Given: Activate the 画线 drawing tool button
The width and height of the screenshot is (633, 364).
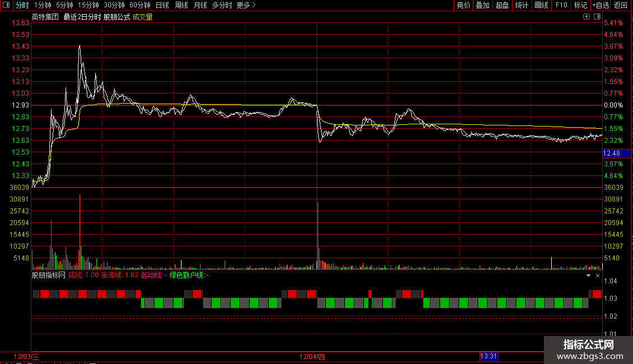Looking at the screenshot, I should coord(541,5).
